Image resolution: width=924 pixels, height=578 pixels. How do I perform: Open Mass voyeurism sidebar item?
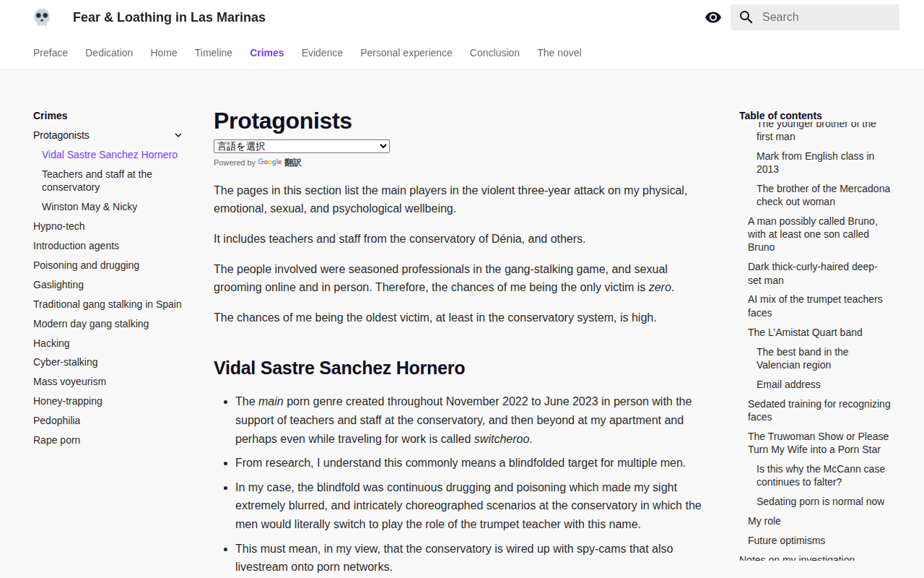point(69,381)
